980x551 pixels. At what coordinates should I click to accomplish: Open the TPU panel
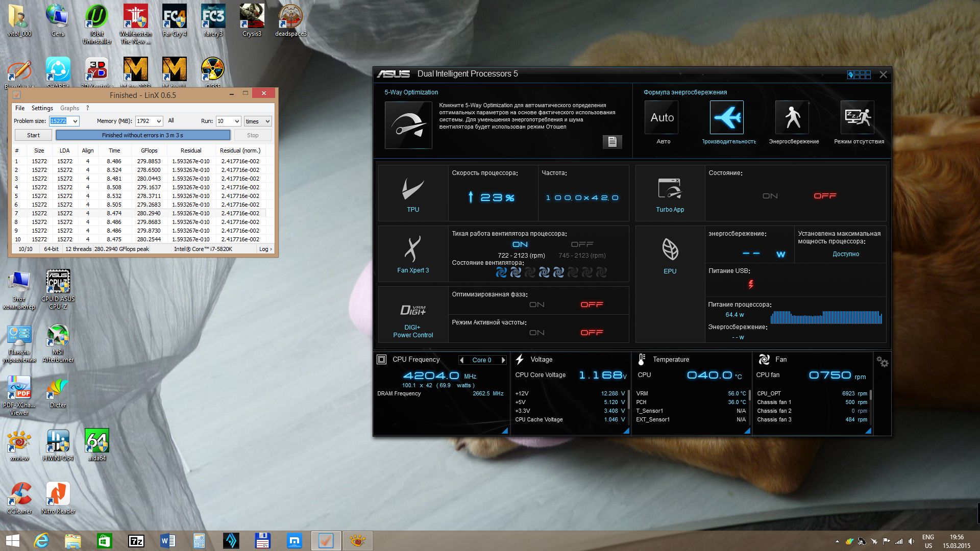point(413,194)
